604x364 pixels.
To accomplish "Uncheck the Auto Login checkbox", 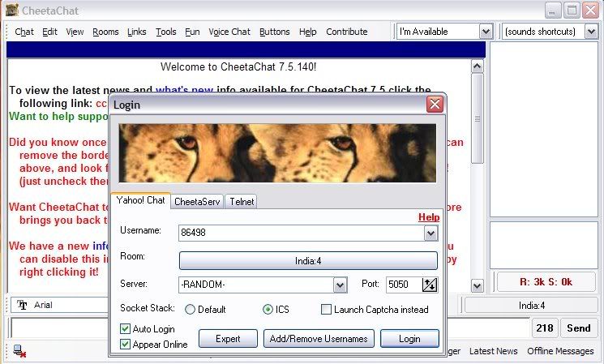I will [125, 329].
